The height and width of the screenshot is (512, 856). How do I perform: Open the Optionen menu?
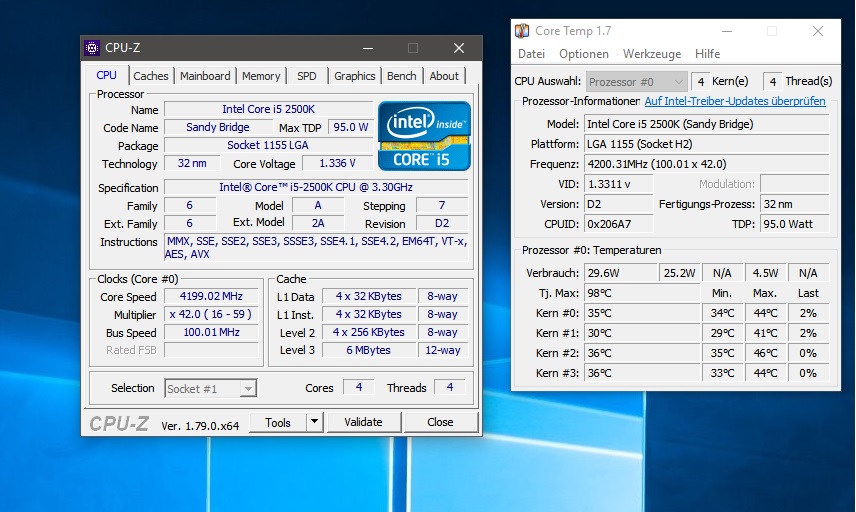584,54
